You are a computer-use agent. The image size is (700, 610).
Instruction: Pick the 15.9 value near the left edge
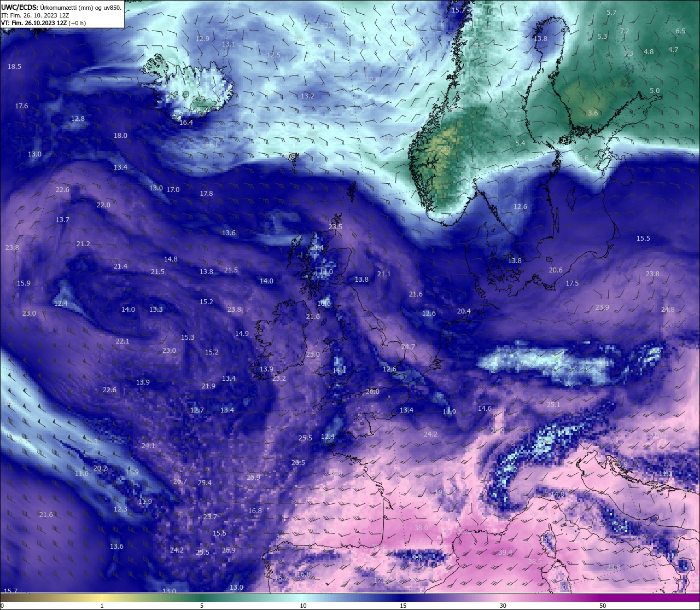[x=24, y=283]
